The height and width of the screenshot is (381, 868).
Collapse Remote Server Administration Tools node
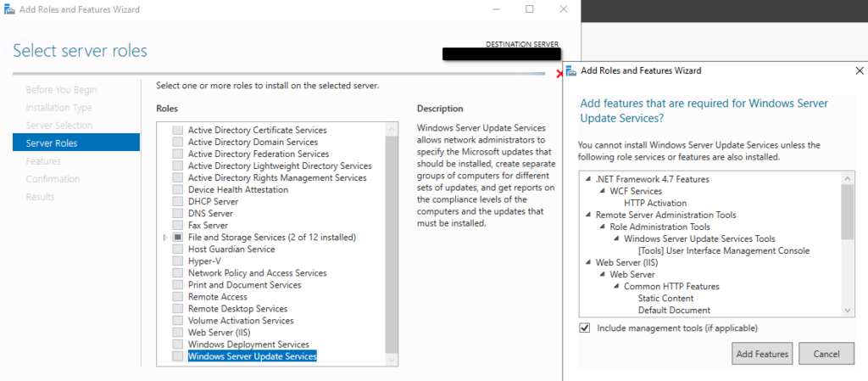point(587,216)
